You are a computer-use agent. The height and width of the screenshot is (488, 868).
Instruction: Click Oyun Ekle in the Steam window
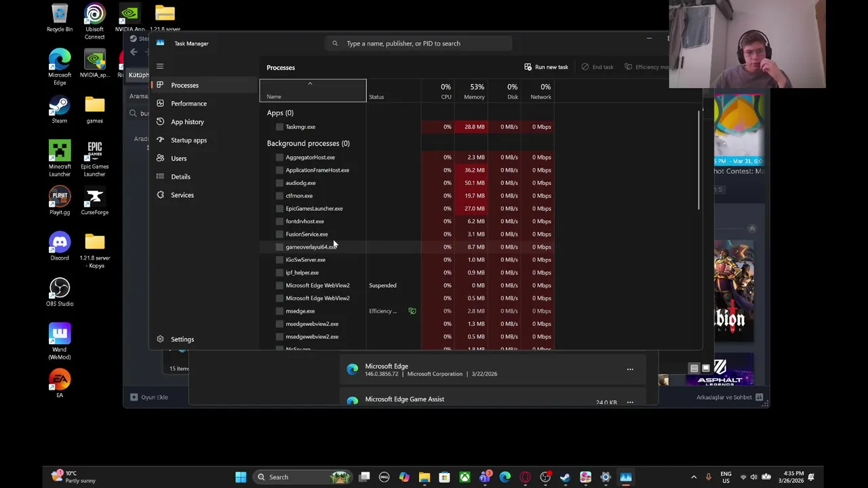149,397
